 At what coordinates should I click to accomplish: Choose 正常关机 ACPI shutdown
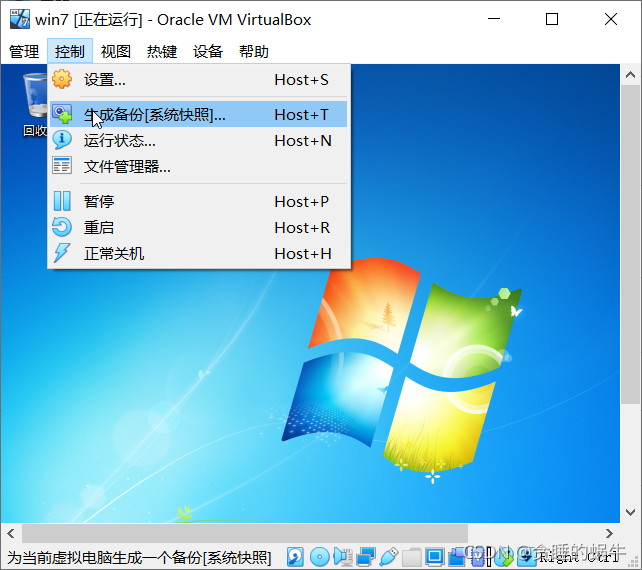(199, 253)
